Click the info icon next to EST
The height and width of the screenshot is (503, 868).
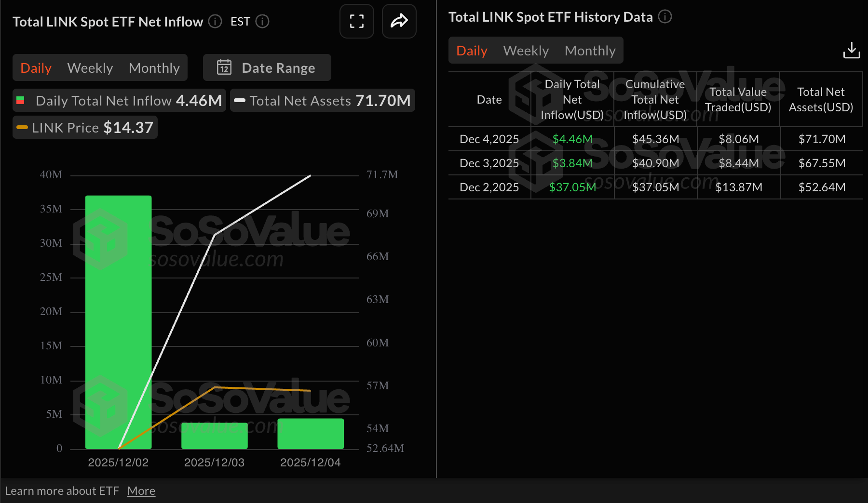click(262, 21)
